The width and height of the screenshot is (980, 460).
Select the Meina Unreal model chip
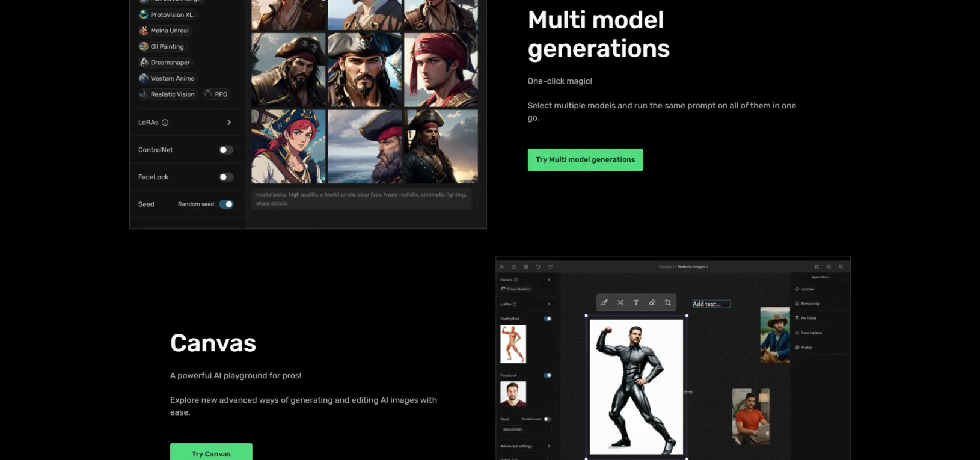click(165, 31)
